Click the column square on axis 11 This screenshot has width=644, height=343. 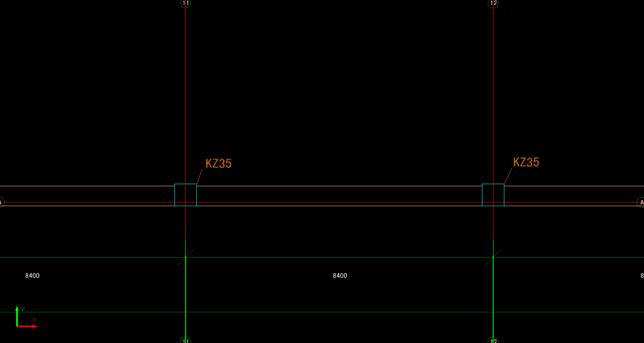[186, 195]
